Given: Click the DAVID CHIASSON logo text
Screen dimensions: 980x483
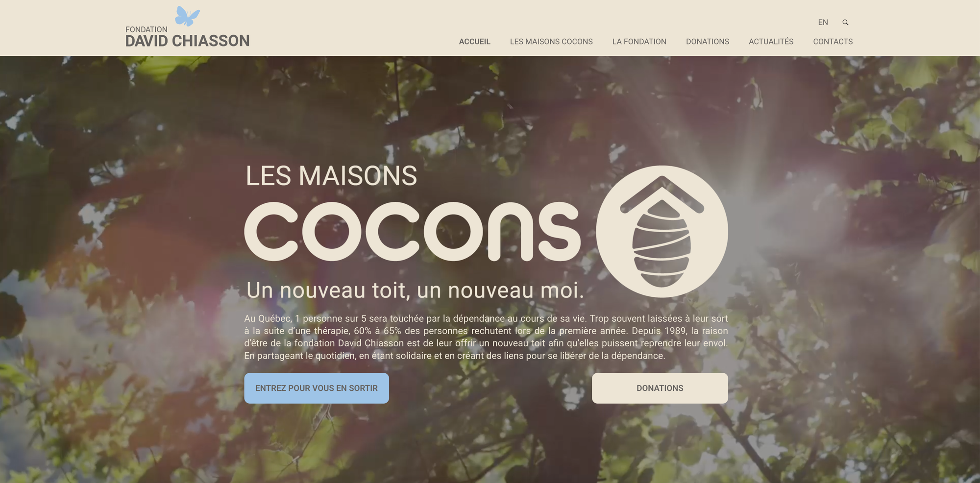Looking at the screenshot, I should click(188, 41).
